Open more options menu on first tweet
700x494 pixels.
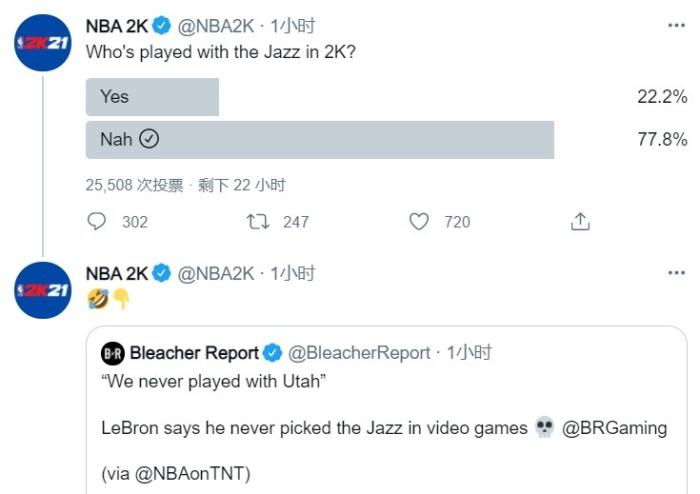(x=677, y=26)
